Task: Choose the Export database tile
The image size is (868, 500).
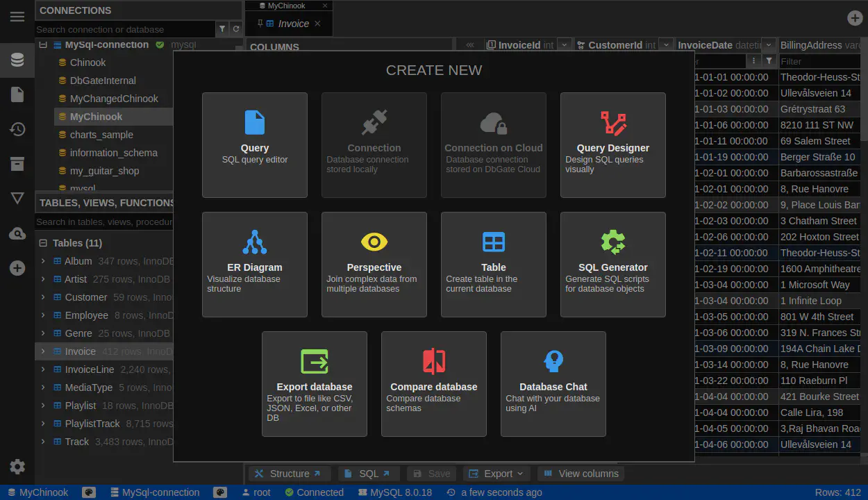Action: point(315,384)
